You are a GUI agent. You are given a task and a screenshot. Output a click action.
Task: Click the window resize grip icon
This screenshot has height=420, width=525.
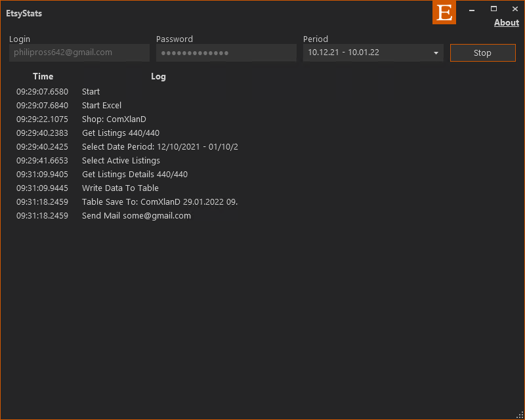tap(520, 415)
